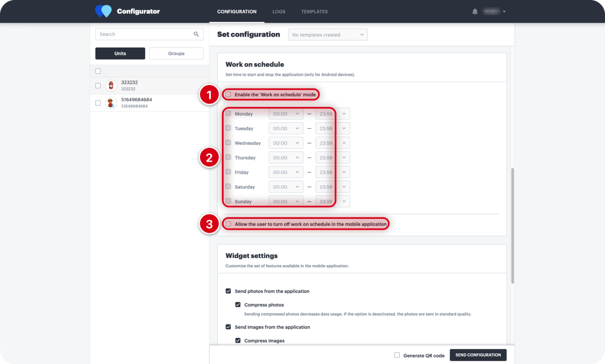The image size is (605, 364).
Task: Open the 'No templates created' dropdown
Action: [x=328, y=35]
